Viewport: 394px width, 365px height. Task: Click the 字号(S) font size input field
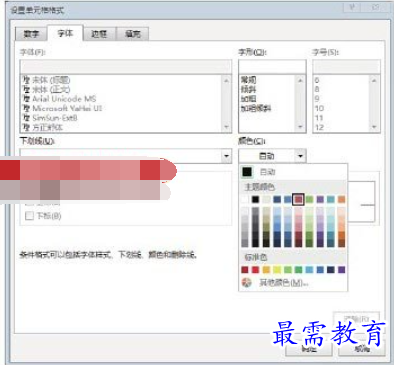(346, 67)
